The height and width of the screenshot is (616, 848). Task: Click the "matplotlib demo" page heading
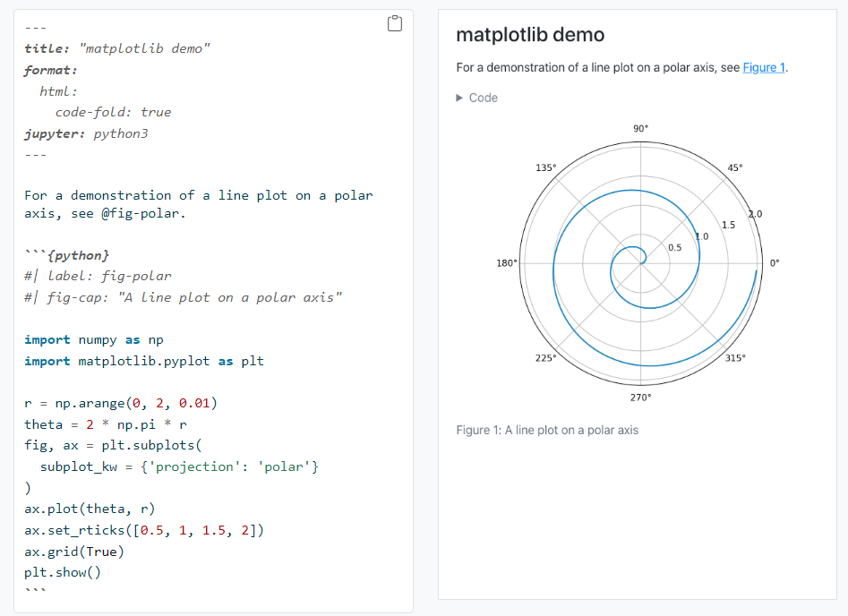530,35
